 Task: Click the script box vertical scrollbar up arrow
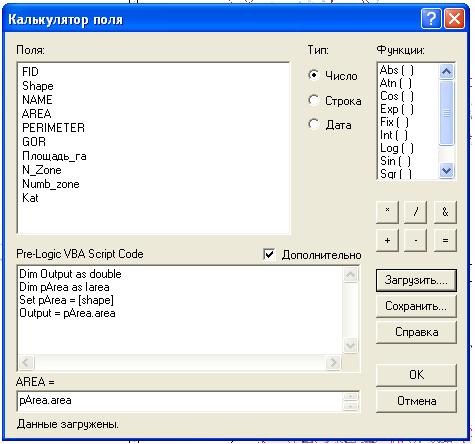(x=351, y=275)
